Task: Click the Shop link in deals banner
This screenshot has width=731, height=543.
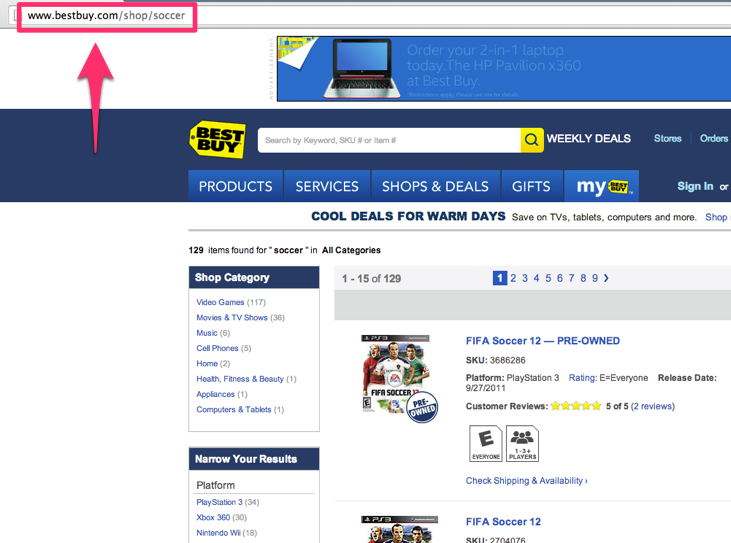Action: click(716, 217)
